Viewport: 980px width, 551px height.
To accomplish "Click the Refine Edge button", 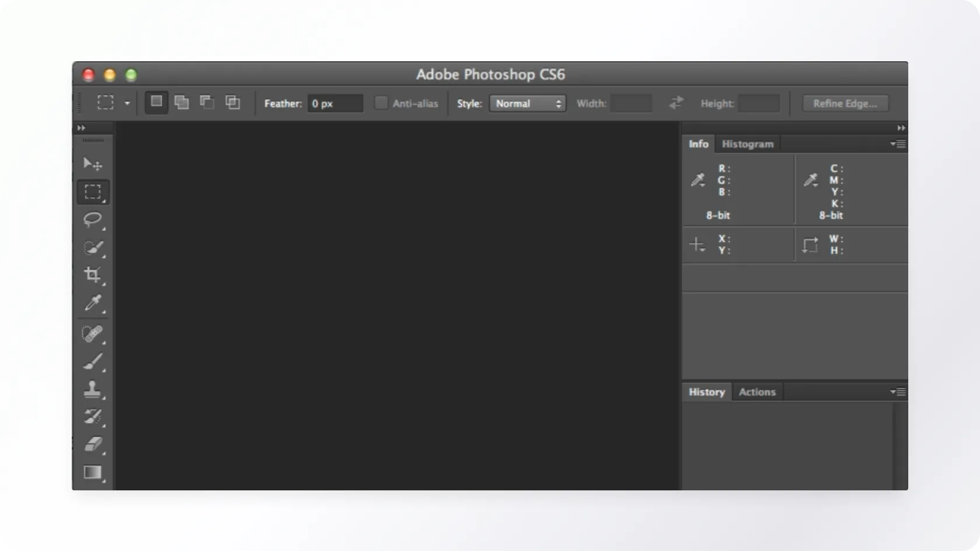I will point(845,104).
